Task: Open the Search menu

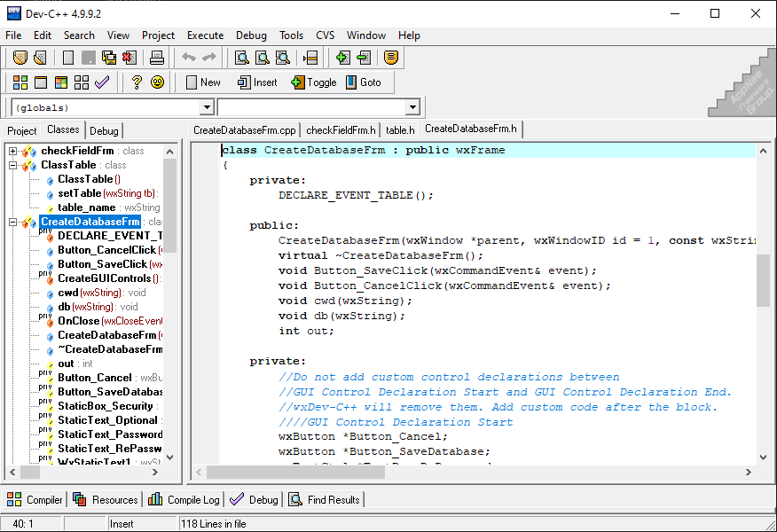Action: (79, 35)
